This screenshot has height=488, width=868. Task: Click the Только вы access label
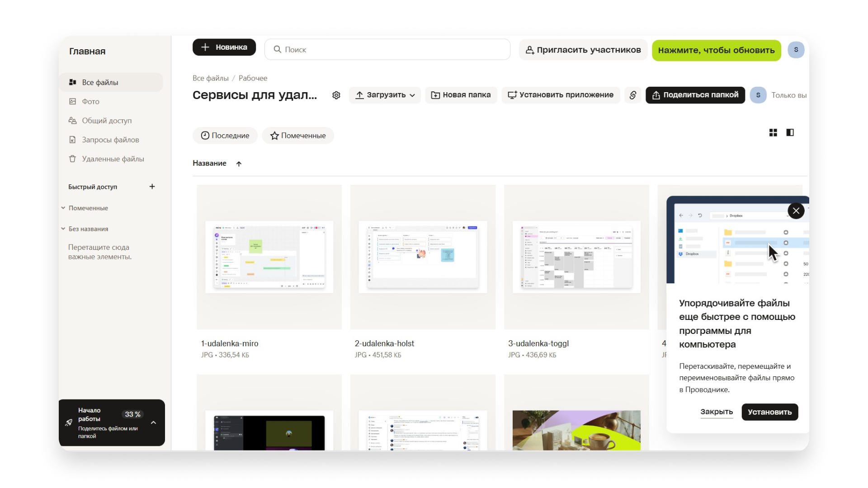pyautogui.click(x=789, y=95)
